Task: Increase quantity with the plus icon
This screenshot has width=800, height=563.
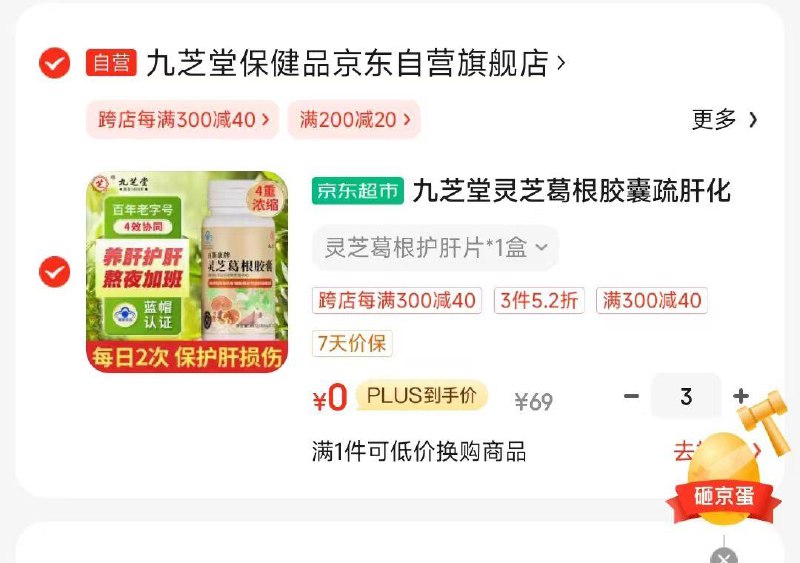Action: (741, 396)
